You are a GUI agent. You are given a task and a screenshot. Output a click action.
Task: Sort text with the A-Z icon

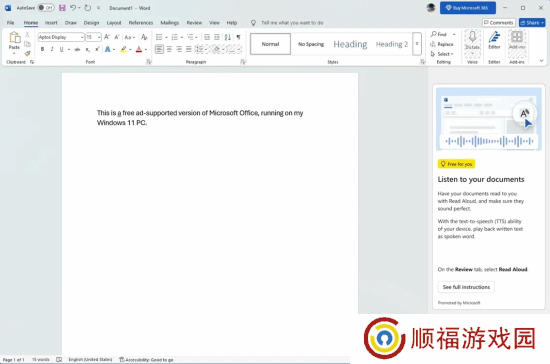(228, 37)
